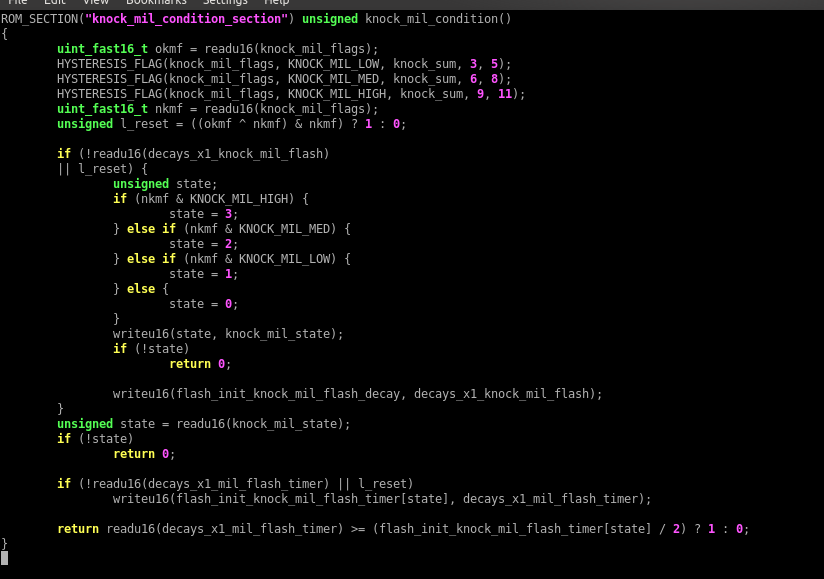Viewport: 824px width, 579px height.
Task: Place cursor on "state = 0;" line
Action: tap(203, 304)
